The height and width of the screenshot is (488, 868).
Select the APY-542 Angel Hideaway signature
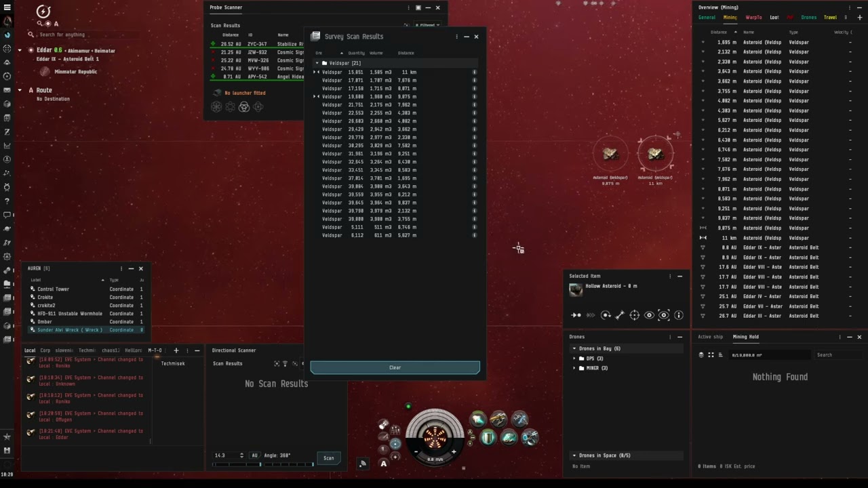point(256,77)
